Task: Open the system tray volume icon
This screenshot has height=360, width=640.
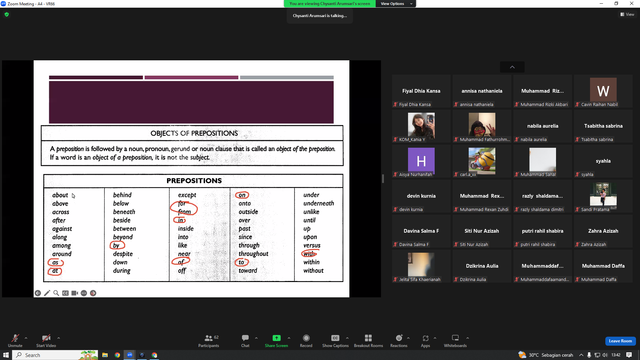Action: tap(605, 355)
